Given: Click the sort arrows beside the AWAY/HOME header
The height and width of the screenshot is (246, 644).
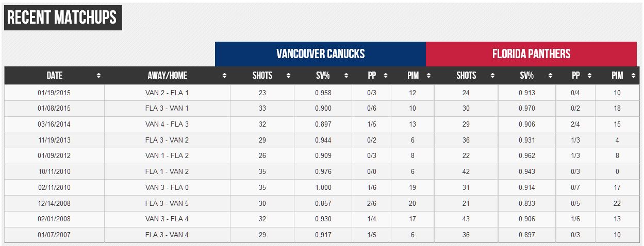Looking at the screenshot, I should [224, 76].
